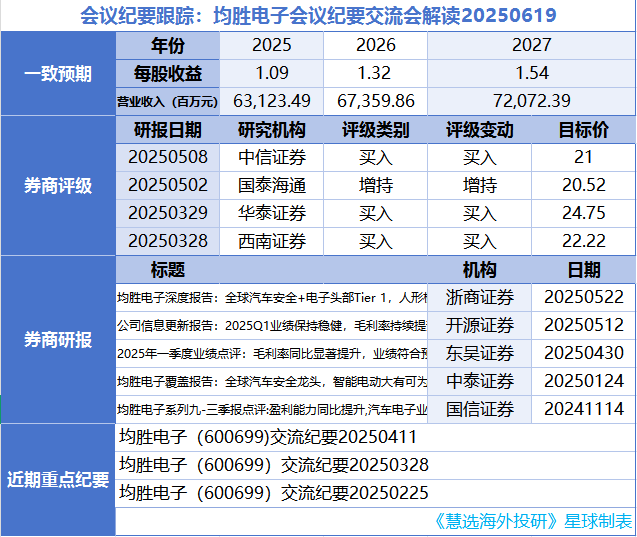Screen dimensions: 637x537
Task: Click the date cell '20241114'
Action: click(583, 409)
